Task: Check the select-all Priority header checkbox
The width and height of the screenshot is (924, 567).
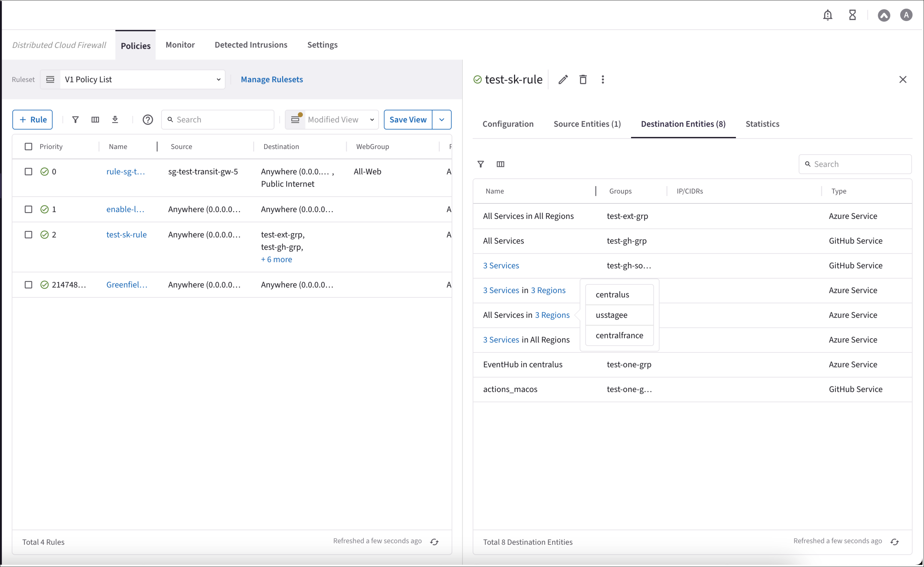Action: (x=28, y=147)
